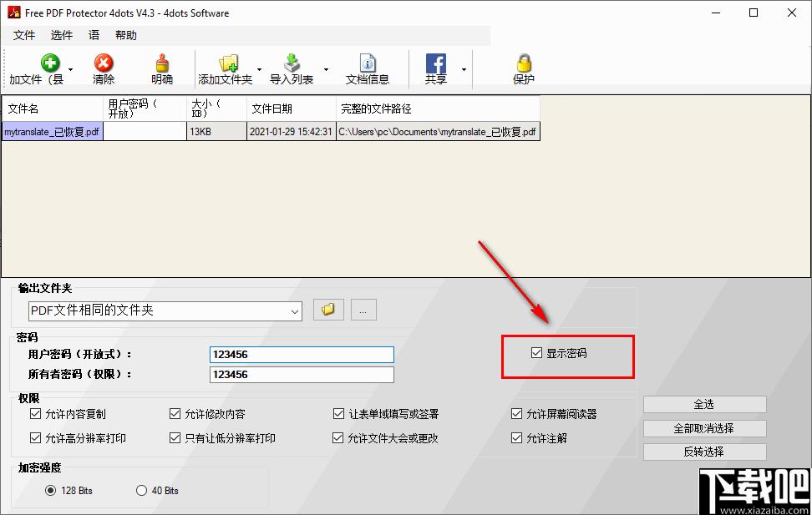
Task: Toggle 只有让低分辨率打印 checkbox
Action: click(175, 438)
